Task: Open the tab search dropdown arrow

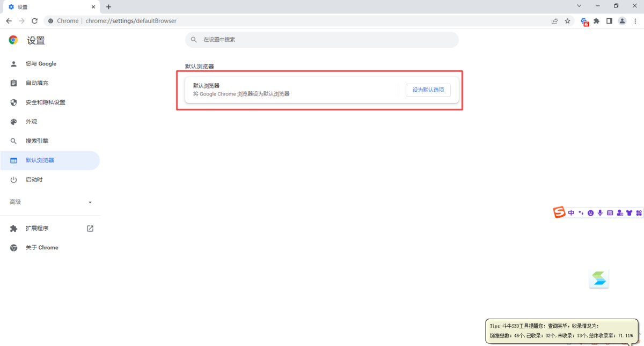Action: (x=578, y=6)
